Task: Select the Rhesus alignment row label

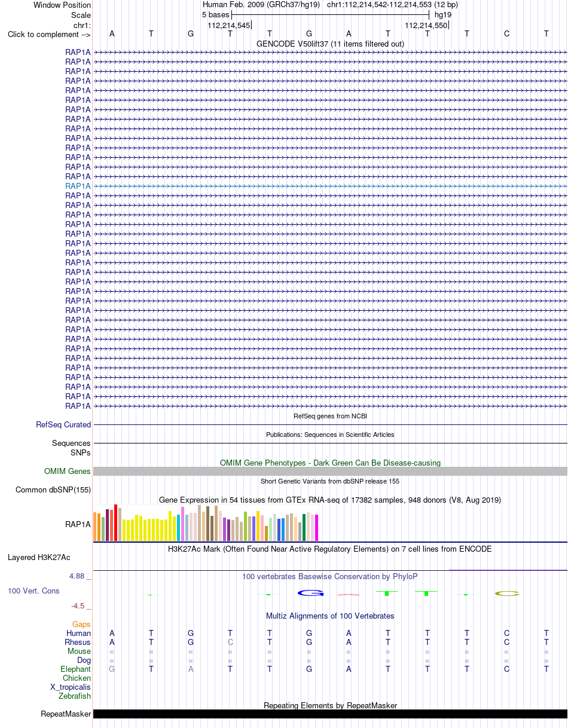Action: (78, 643)
